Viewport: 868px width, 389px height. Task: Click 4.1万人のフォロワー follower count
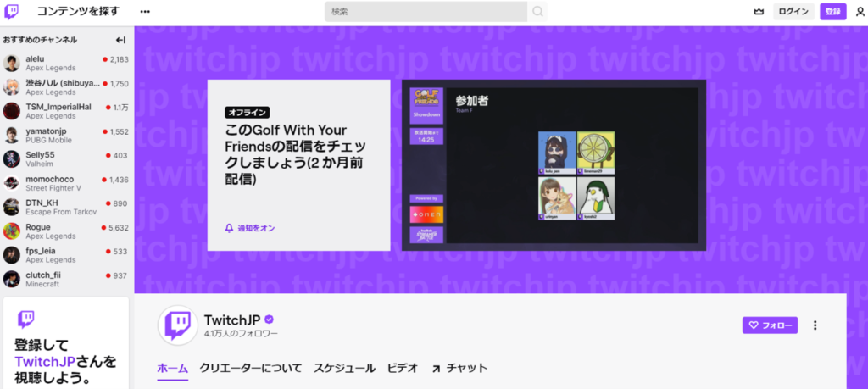(x=241, y=334)
